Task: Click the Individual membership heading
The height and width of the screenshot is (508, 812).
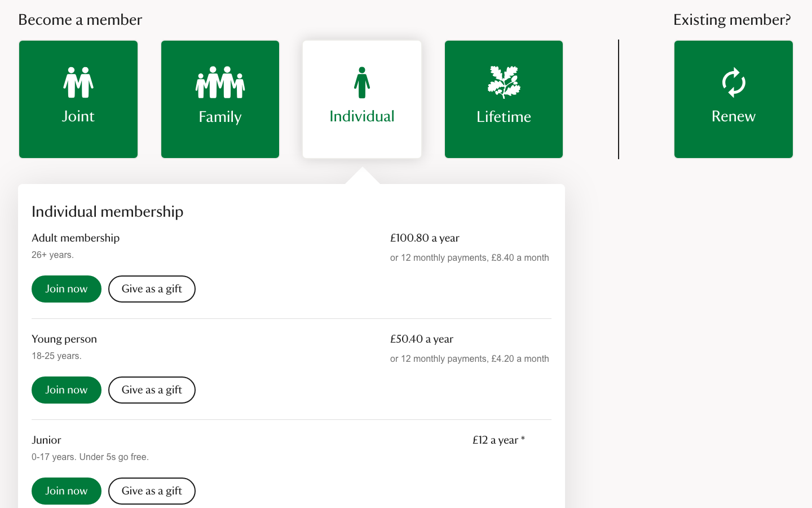Action: 108,212
